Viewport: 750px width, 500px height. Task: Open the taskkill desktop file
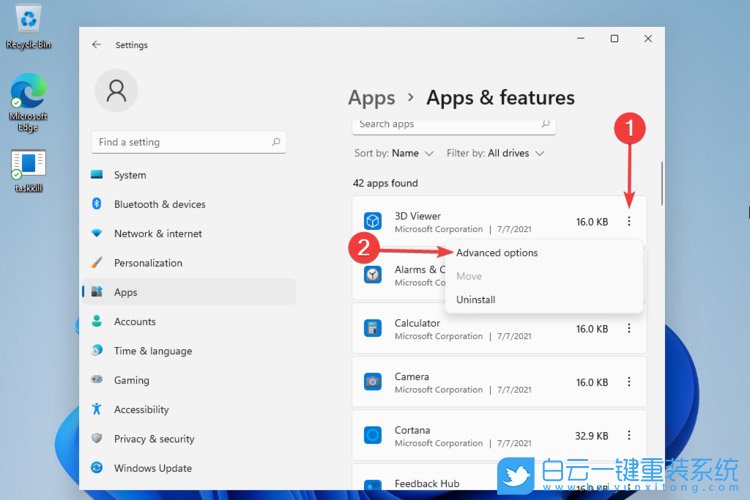(x=28, y=171)
